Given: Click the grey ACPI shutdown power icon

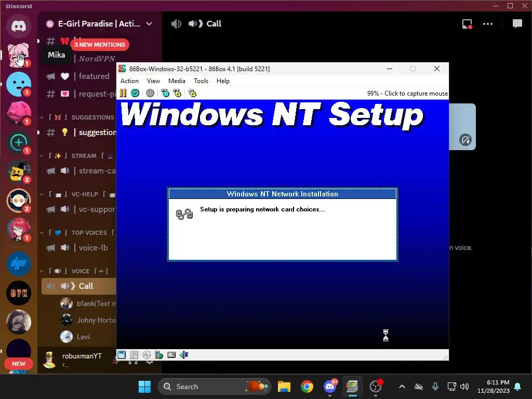Looking at the screenshot, I should click(x=150, y=93).
